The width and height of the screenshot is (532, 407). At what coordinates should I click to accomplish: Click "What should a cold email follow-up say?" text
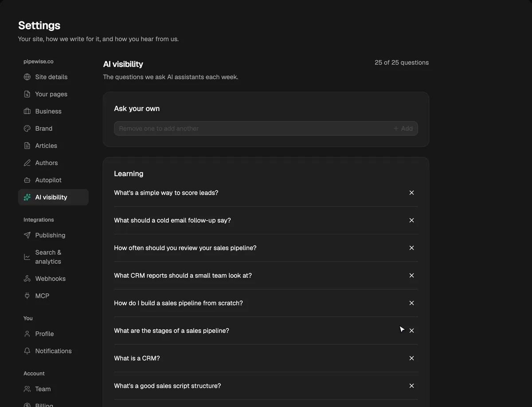tap(172, 220)
